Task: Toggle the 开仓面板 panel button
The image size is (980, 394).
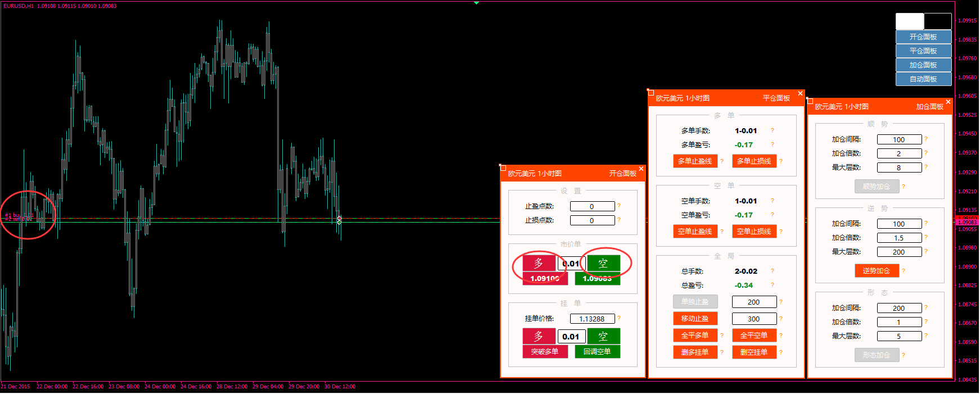Action: click(x=923, y=37)
